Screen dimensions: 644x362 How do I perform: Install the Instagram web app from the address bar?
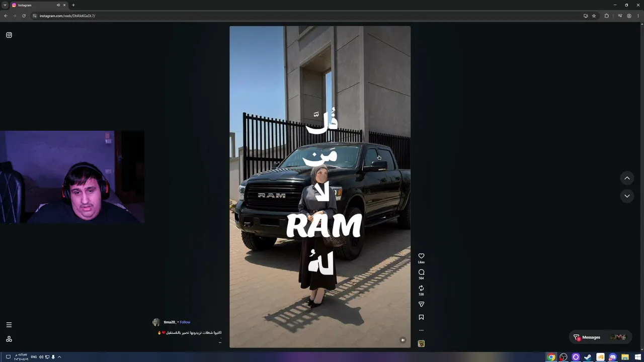586,16
